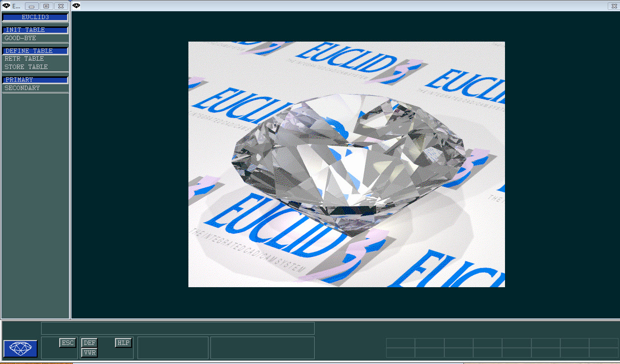This screenshot has width=620, height=364.
Task: Select STORE TABLE in the side menu
Action: click(x=35, y=67)
